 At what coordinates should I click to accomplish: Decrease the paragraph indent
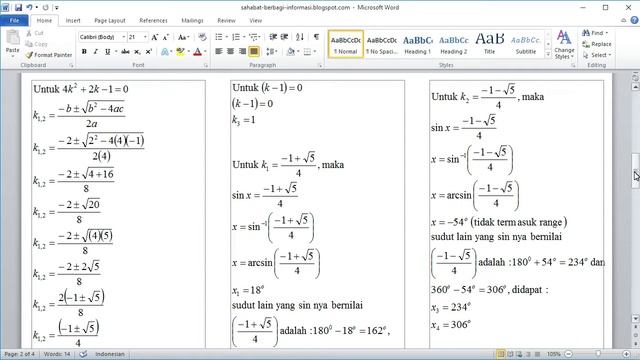[273, 37]
